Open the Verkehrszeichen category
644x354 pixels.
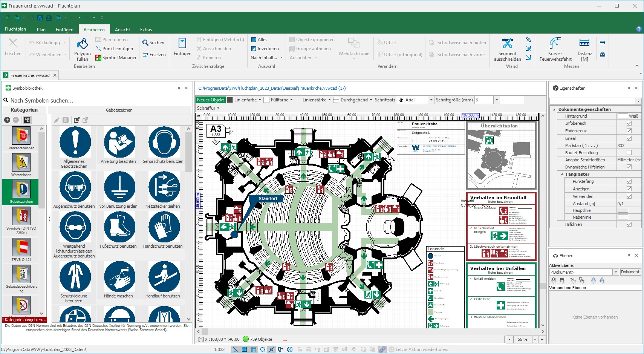21,138
